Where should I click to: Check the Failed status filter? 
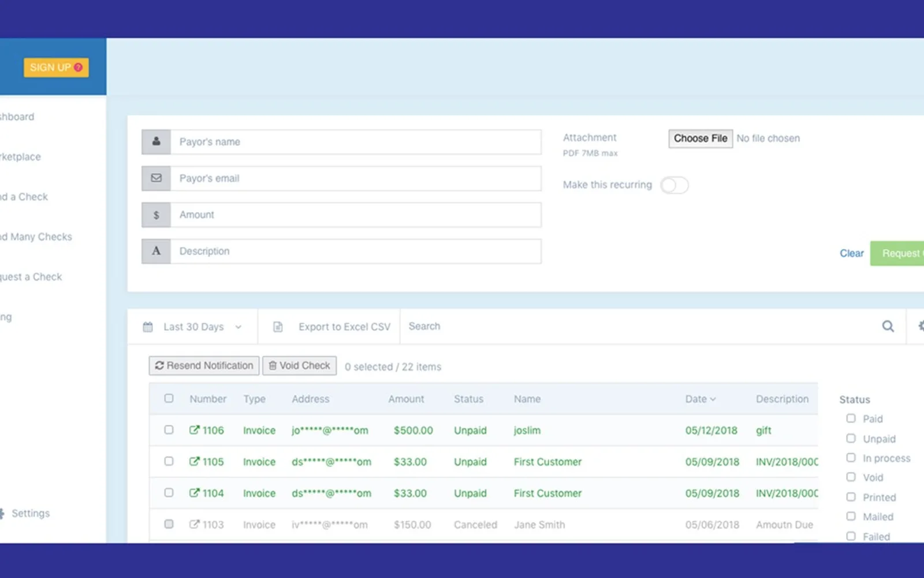coord(851,536)
